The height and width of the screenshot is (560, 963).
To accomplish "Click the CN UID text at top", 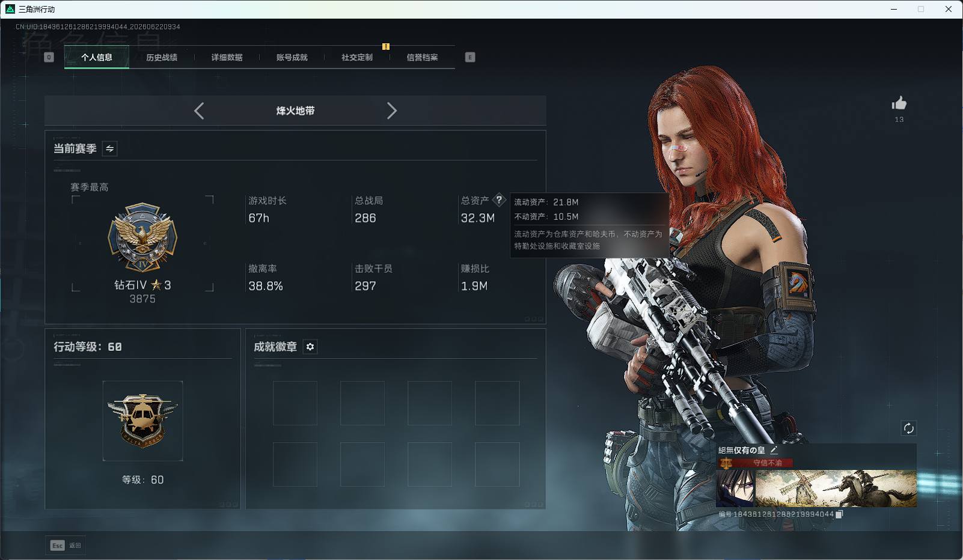I will 98,26.
